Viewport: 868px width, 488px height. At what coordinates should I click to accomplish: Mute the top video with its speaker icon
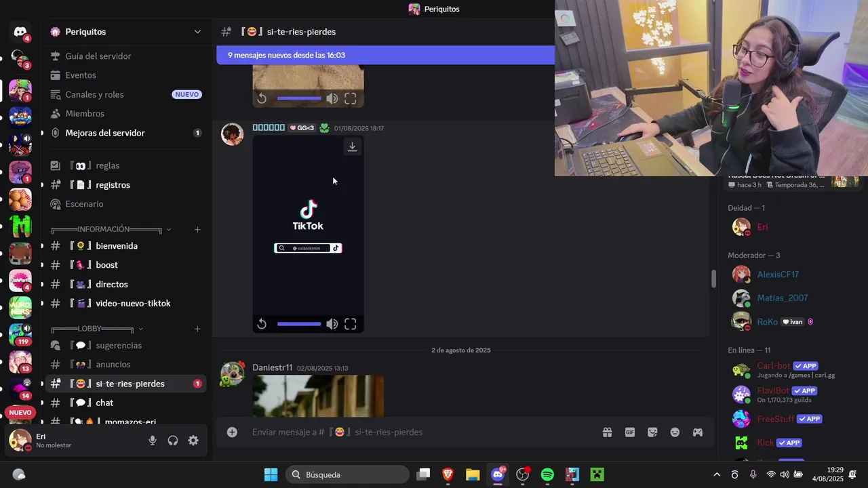[x=332, y=99]
